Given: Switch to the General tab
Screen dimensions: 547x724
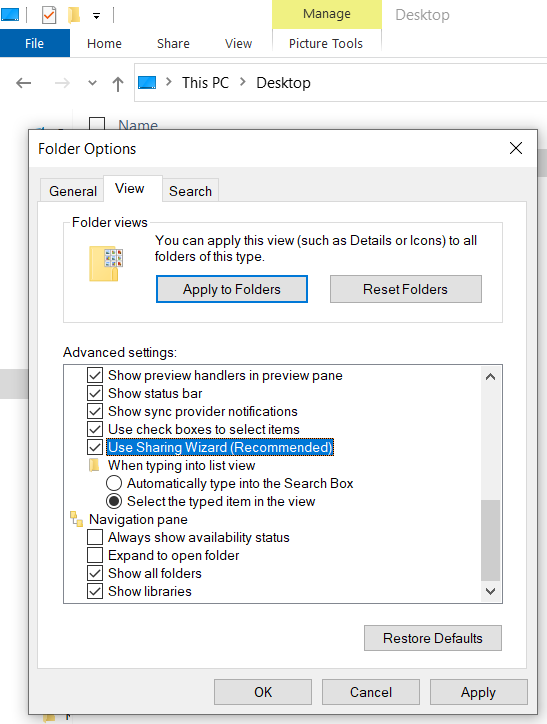Looking at the screenshot, I should point(72,191).
